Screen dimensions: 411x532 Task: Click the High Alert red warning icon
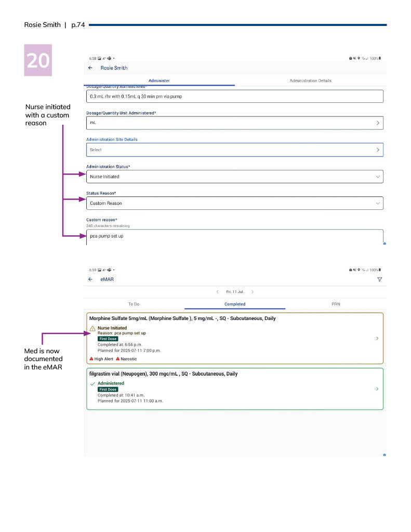(x=91, y=359)
